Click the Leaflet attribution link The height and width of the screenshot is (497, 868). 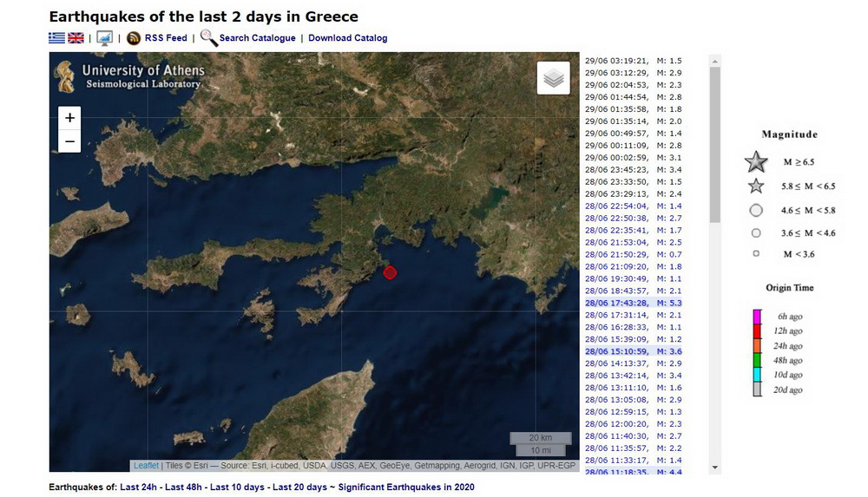[146, 466]
